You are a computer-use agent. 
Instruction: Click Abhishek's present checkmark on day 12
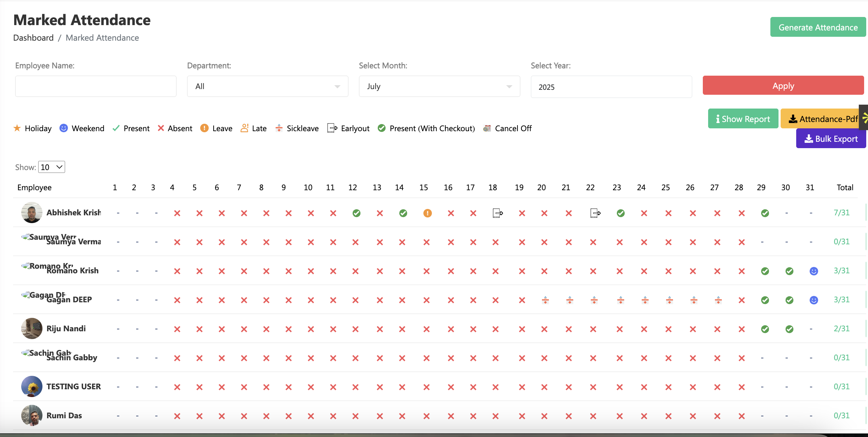click(356, 213)
